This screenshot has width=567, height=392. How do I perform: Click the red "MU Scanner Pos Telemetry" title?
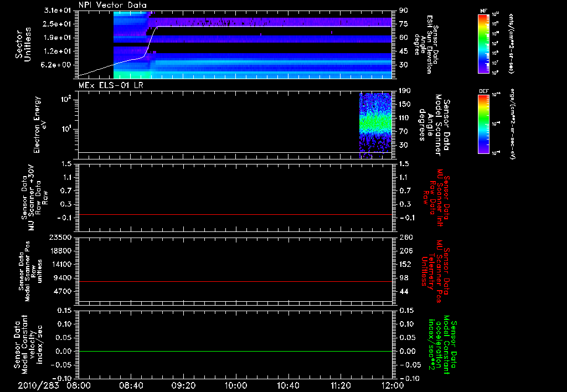click(435, 271)
